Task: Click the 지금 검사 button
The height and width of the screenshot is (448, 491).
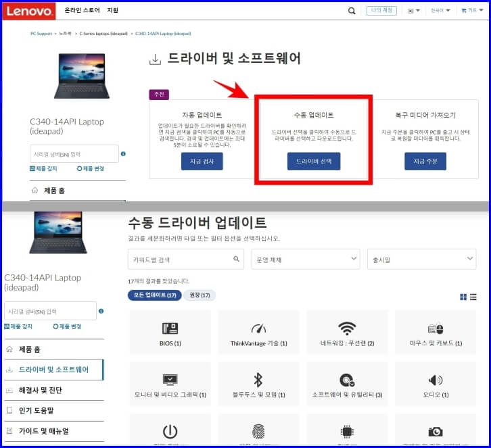Action: [x=202, y=161]
